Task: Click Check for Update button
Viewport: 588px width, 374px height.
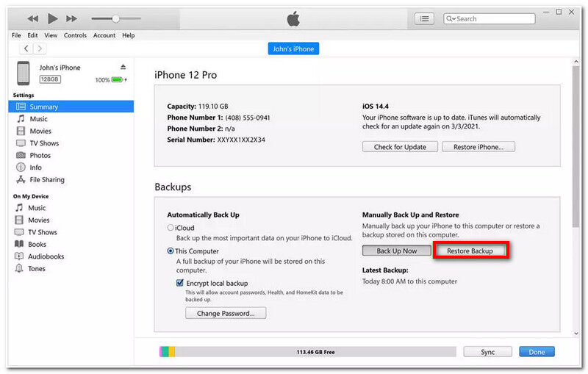Action: coord(400,147)
